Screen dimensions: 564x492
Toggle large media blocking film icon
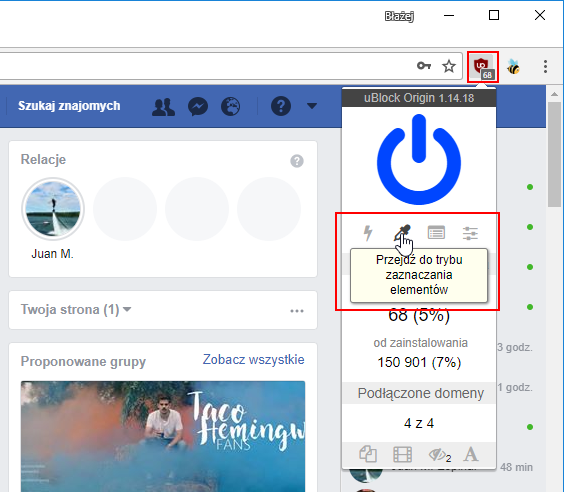coord(402,454)
